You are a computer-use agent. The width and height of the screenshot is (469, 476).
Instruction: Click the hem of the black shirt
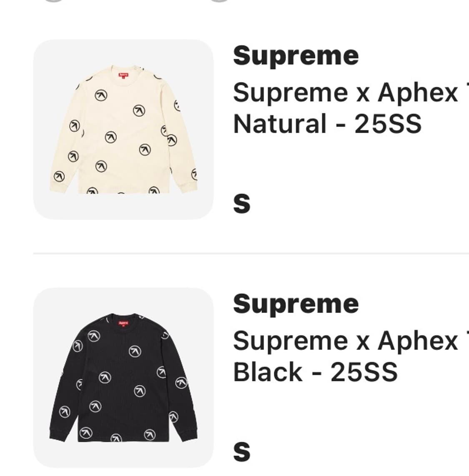[123, 439]
